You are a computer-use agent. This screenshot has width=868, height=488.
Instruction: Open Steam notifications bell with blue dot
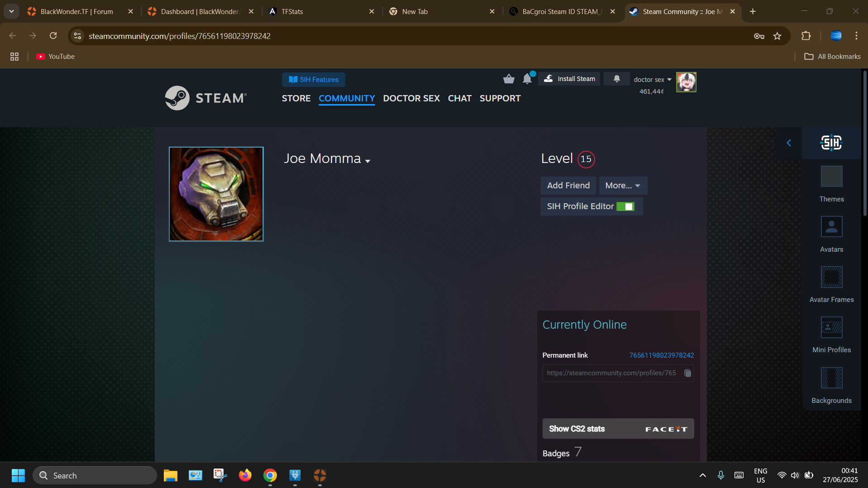tap(528, 78)
